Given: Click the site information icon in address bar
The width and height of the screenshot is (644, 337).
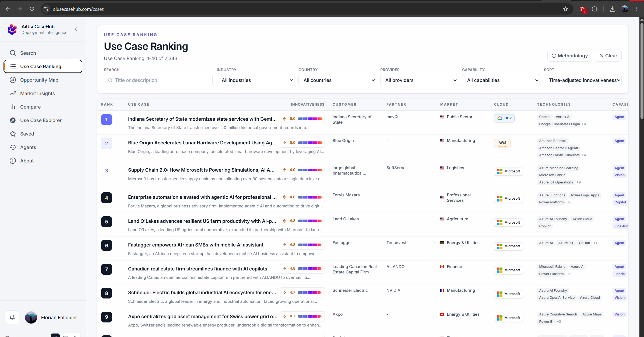Looking at the screenshot, I should tap(46, 9).
